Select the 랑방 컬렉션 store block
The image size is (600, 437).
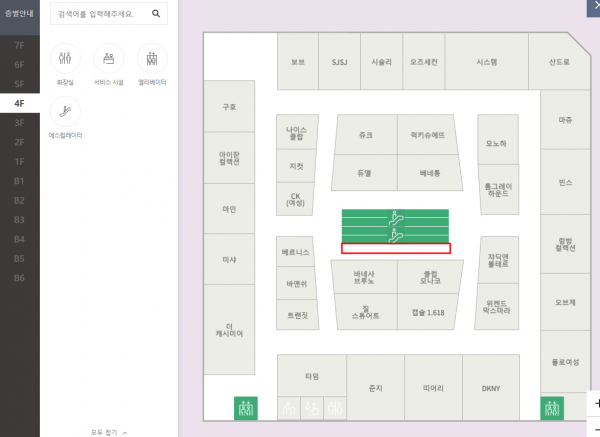(565, 244)
